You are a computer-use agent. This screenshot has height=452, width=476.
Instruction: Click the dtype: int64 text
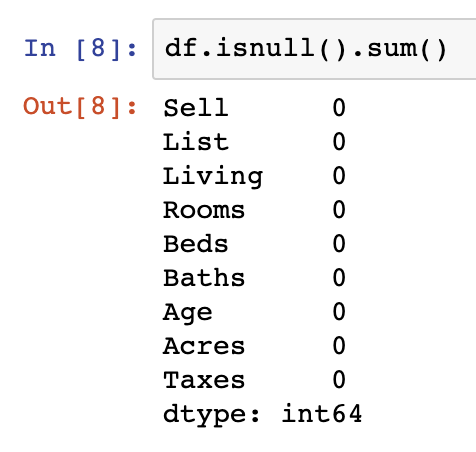[263, 415]
